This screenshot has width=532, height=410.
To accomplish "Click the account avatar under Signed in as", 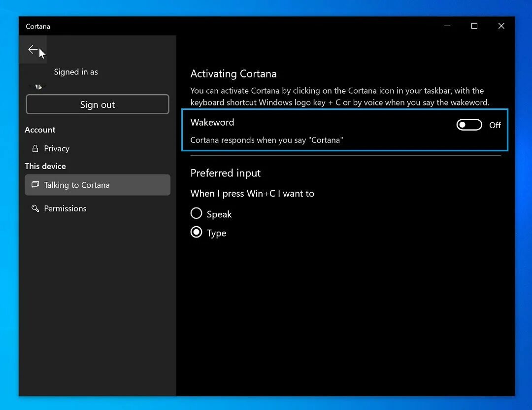I will pos(39,87).
